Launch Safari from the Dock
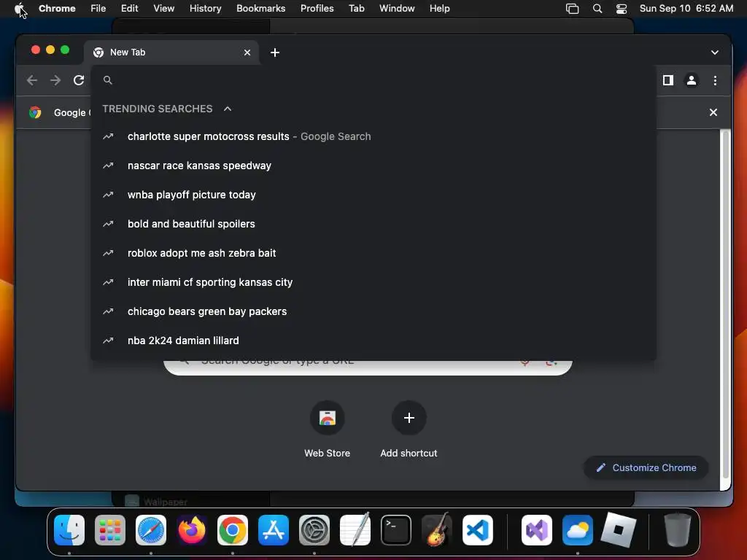 click(151, 530)
